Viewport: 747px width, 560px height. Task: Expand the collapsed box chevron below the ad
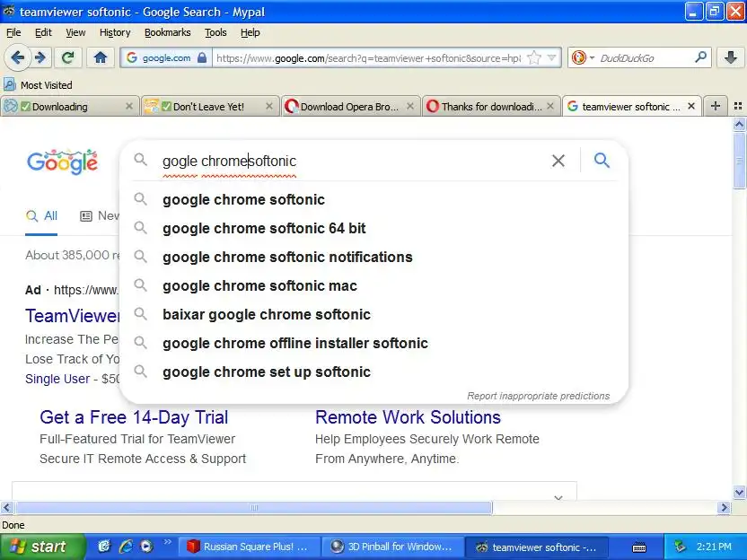(x=558, y=497)
